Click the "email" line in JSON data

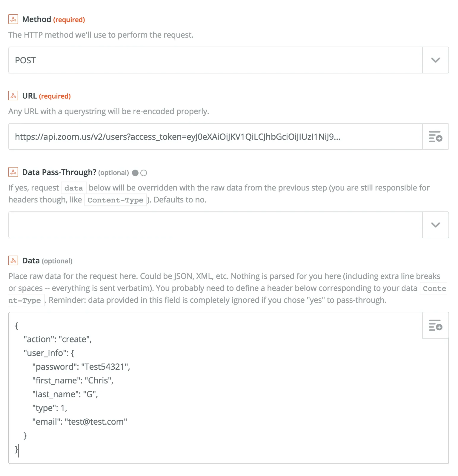coord(80,422)
